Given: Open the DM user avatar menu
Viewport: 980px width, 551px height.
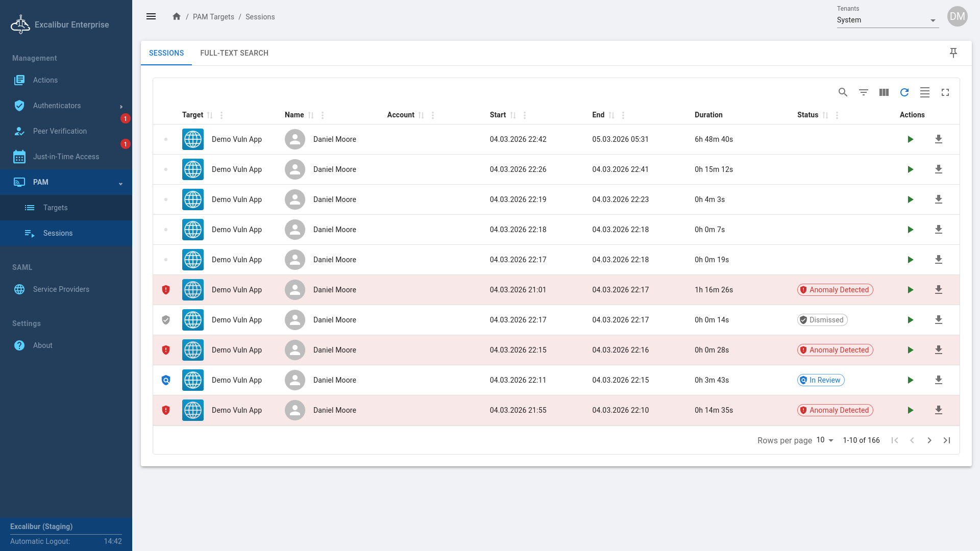Looking at the screenshot, I should [x=957, y=17].
